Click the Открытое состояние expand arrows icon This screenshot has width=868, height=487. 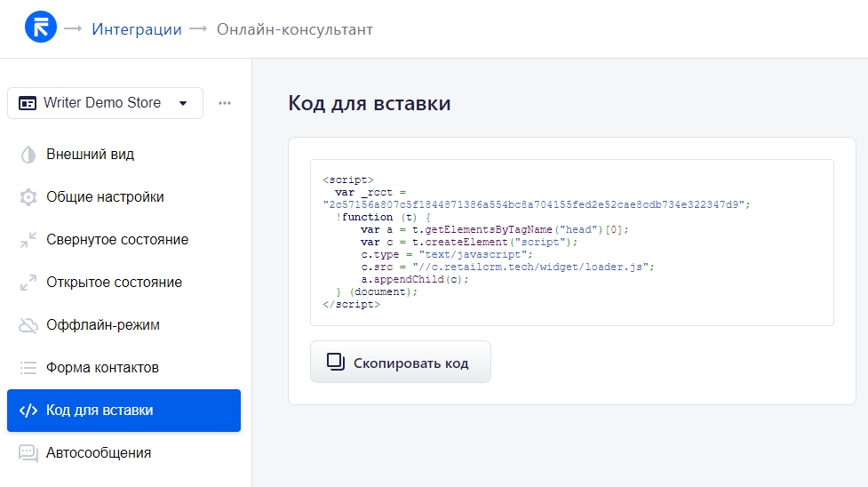[28, 283]
